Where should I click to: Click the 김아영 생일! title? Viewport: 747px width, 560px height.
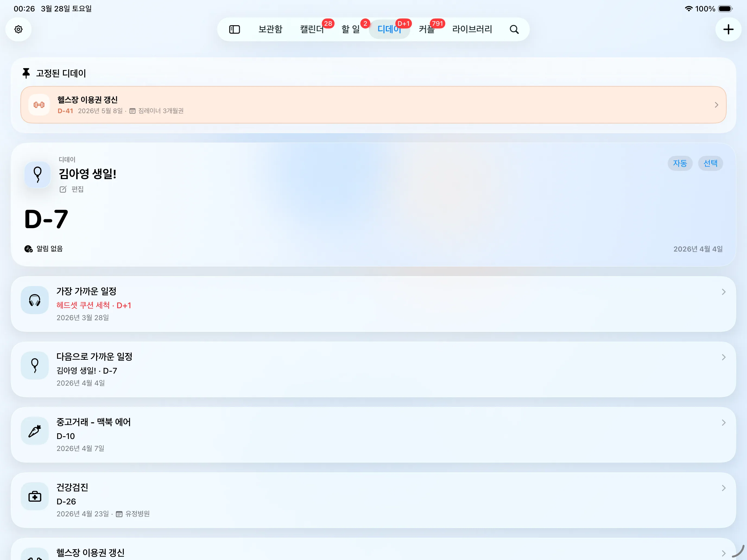[x=87, y=174]
